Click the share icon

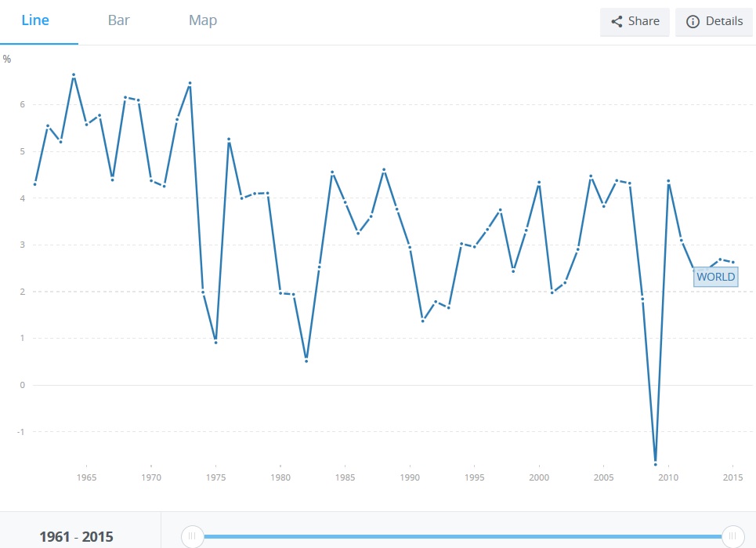[x=617, y=21]
